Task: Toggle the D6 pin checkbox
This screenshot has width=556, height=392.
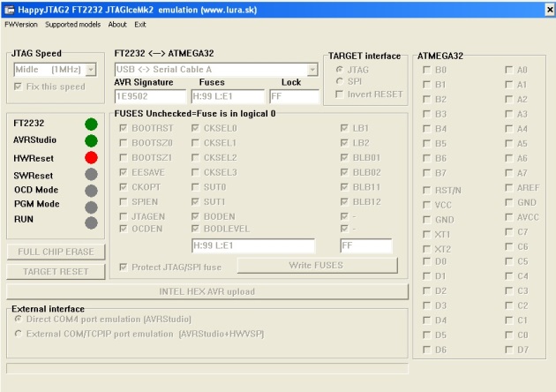Action: point(426,350)
